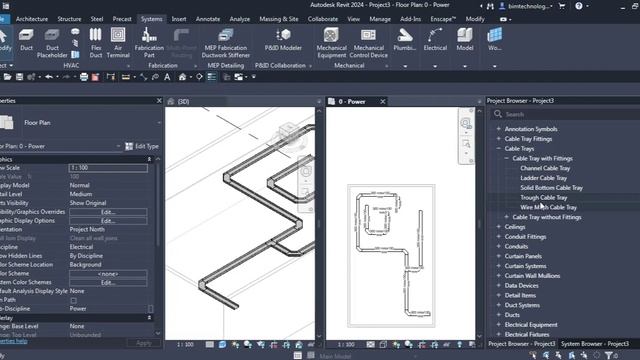
Task: Select the Mechanical Equipment tool
Action: click(x=331, y=43)
